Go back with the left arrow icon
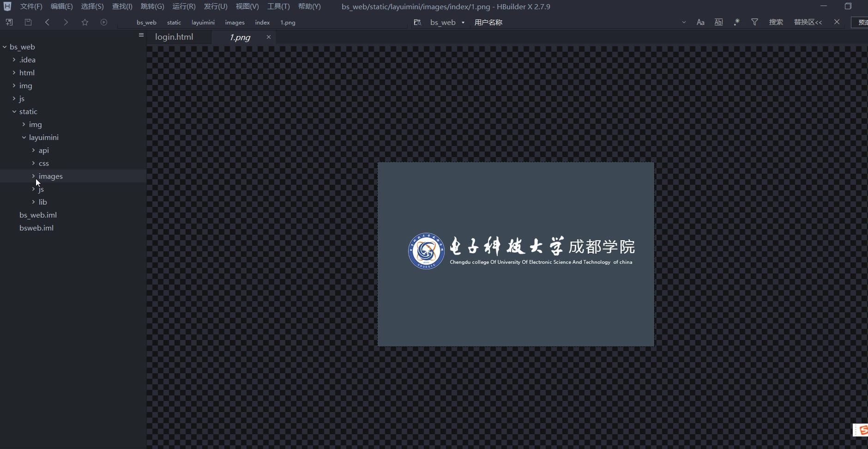Viewport: 868px width, 449px height. coord(47,22)
